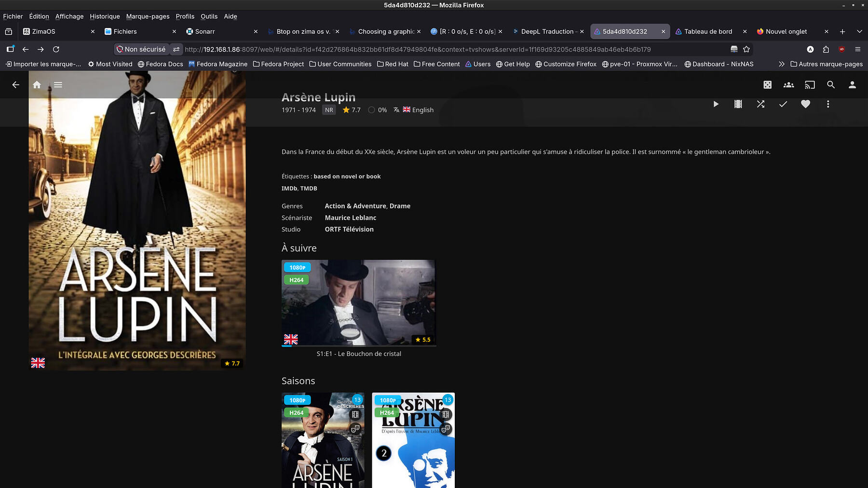The height and width of the screenshot is (488, 868).
Task: Switch to the ZimaOS tab
Action: click(x=59, y=31)
